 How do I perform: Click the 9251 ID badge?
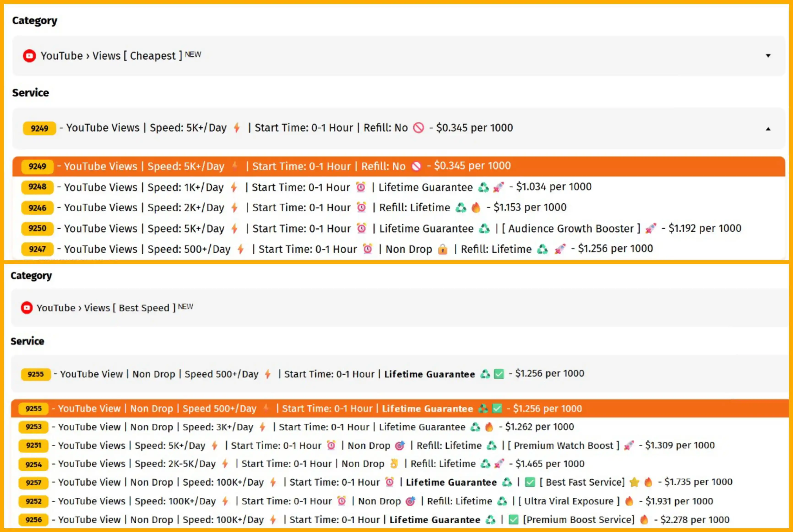(34, 446)
